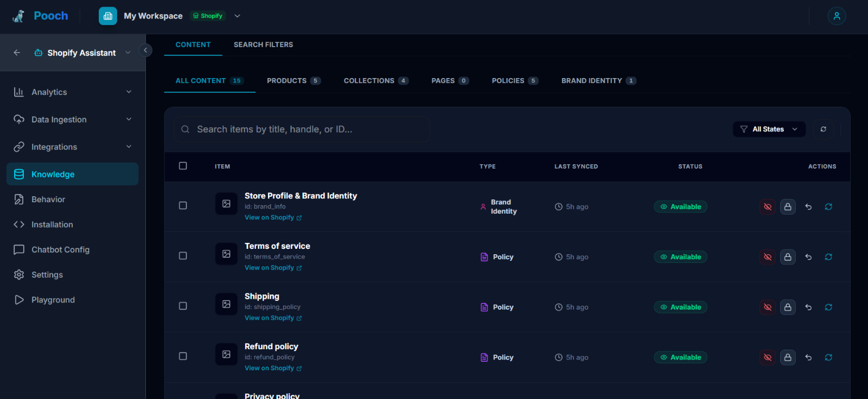This screenshot has height=399, width=868.
Task: View Shipping policy on Shopify
Action: [x=273, y=318]
